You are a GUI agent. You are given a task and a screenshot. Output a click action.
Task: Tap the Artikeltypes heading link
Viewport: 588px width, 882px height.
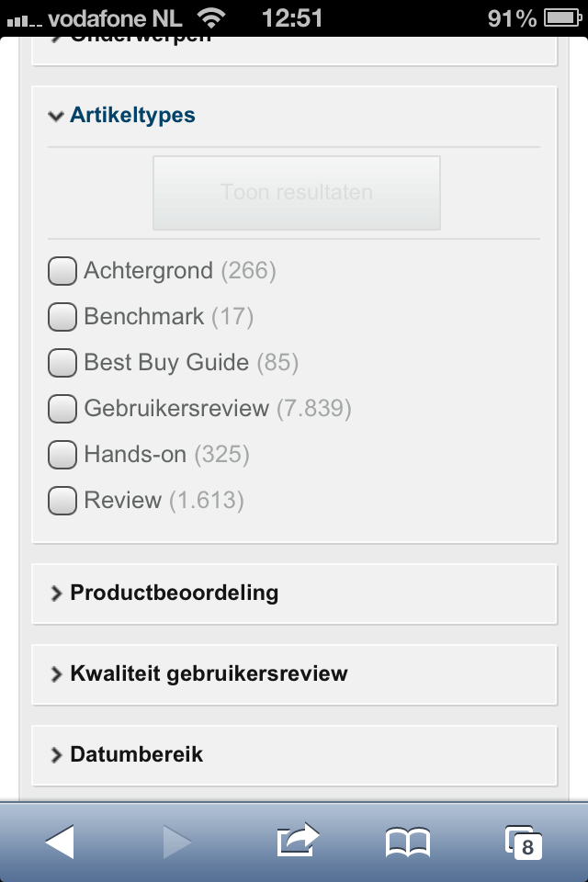(132, 116)
